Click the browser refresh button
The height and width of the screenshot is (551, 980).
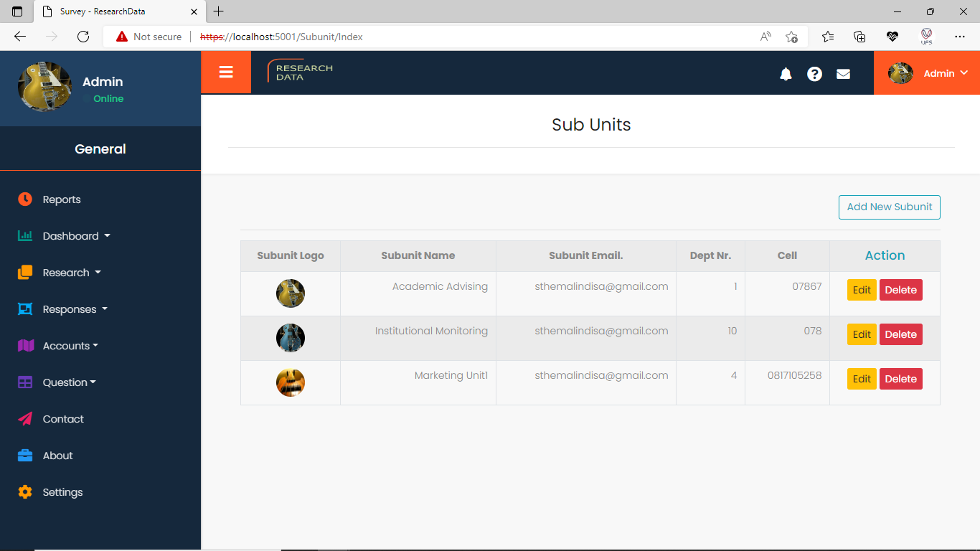(83, 37)
